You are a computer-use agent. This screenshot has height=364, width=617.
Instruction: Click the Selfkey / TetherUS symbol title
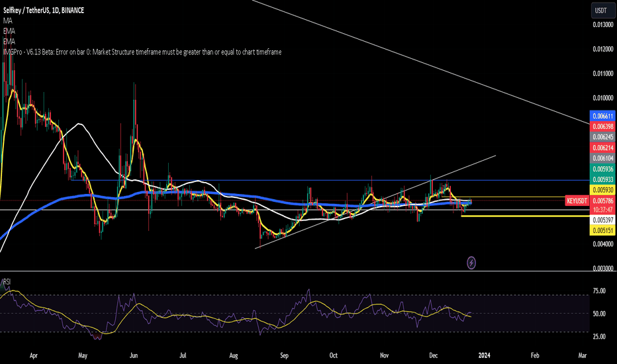tap(44, 10)
